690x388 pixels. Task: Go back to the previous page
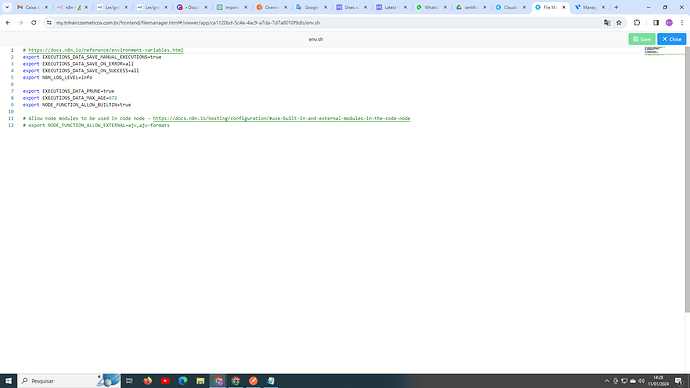point(8,23)
